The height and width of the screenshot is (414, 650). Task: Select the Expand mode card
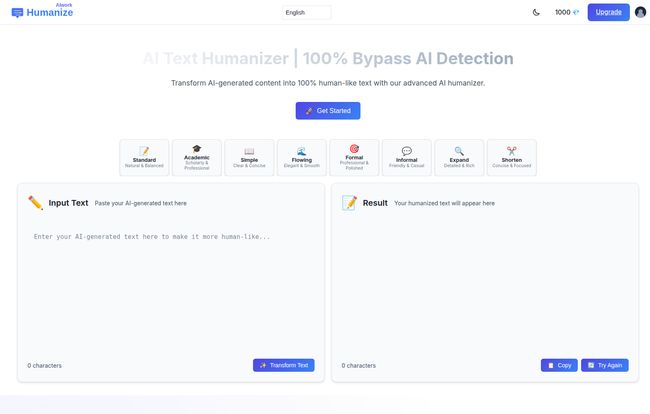pyautogui.click(x=459, y=157)
